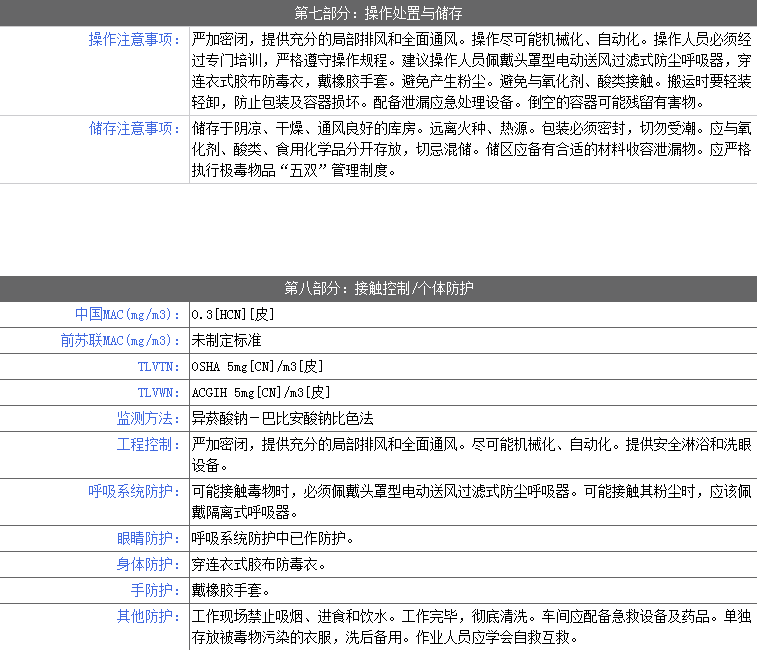This screenshot has width=757, height=650.
Task: Click the 身体防护 label
Action: click(147, 564)
